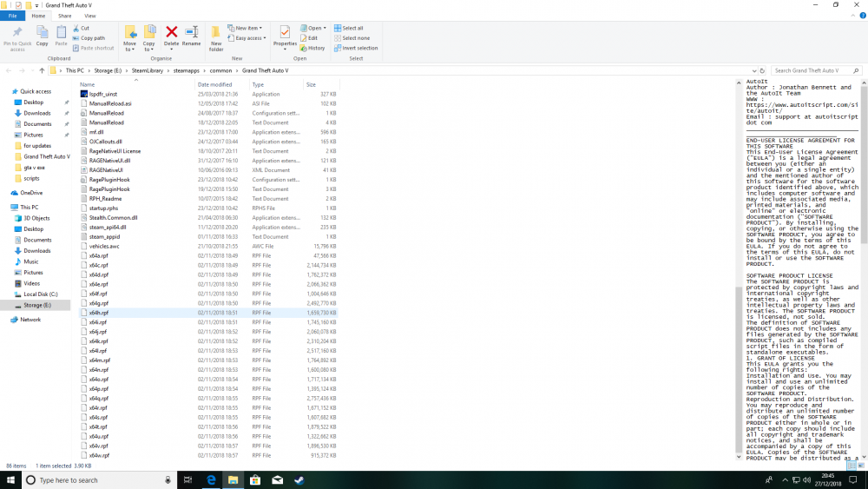
Task: Open the View ribbon tab
Action: pos(89,16)
